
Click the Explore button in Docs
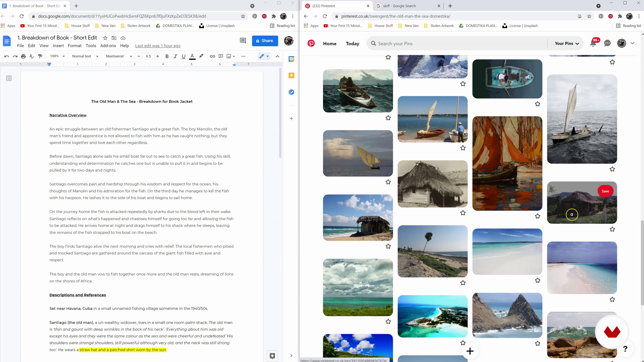272,356
